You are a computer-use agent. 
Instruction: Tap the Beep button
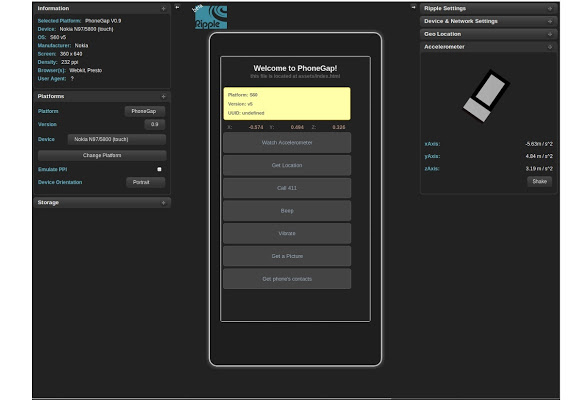pos(287,211)
